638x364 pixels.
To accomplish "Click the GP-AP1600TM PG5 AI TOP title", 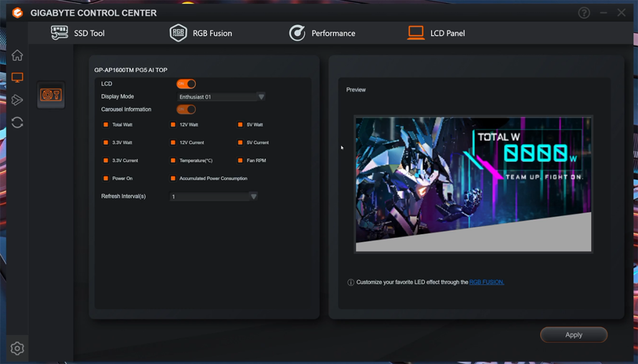I will coord(131,70).
